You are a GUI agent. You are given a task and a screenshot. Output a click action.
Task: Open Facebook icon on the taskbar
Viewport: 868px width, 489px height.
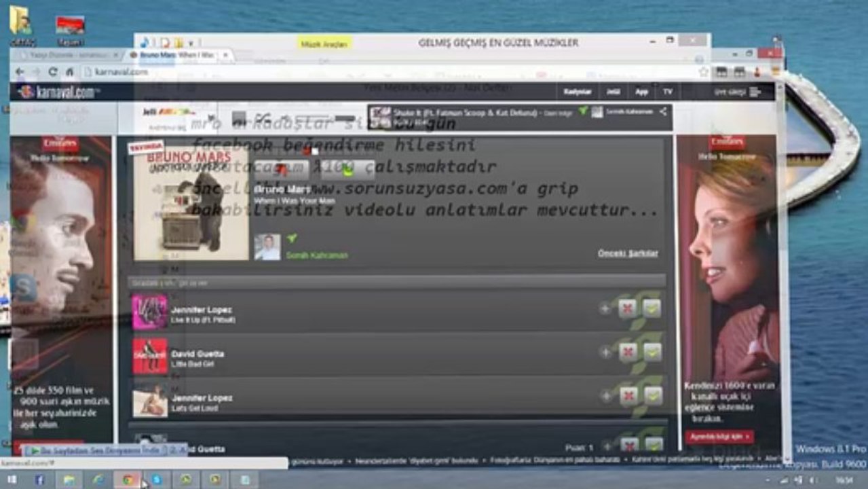coord(39,479)
